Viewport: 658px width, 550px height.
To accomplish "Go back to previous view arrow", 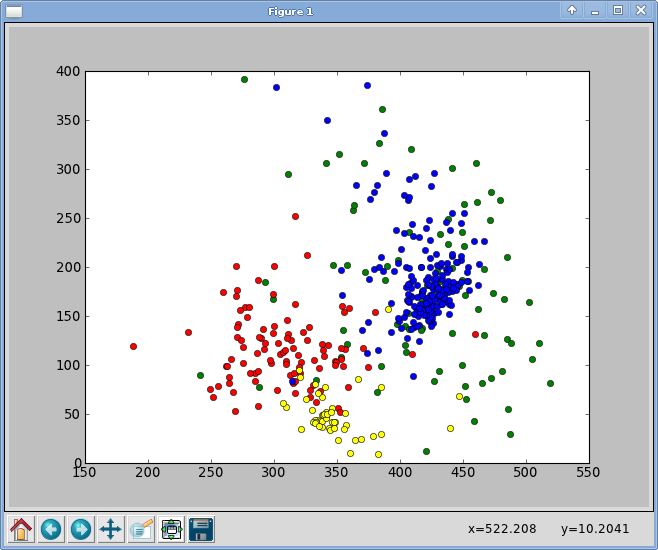I will (x=51, y=529).
